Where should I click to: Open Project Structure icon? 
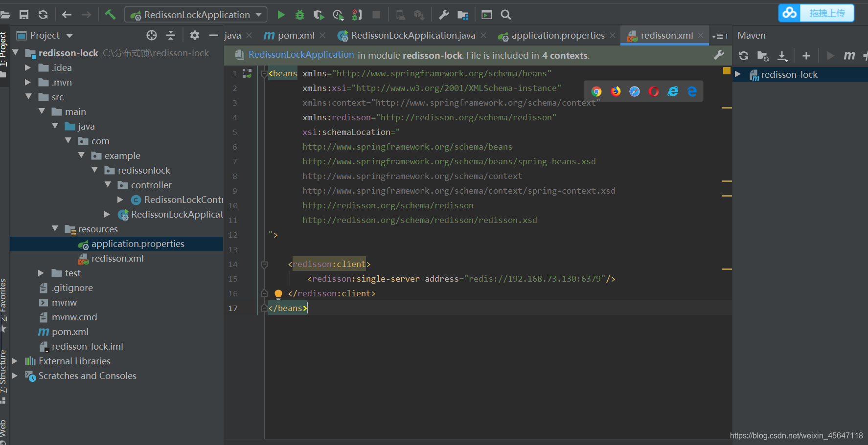[x=463, y=15]
